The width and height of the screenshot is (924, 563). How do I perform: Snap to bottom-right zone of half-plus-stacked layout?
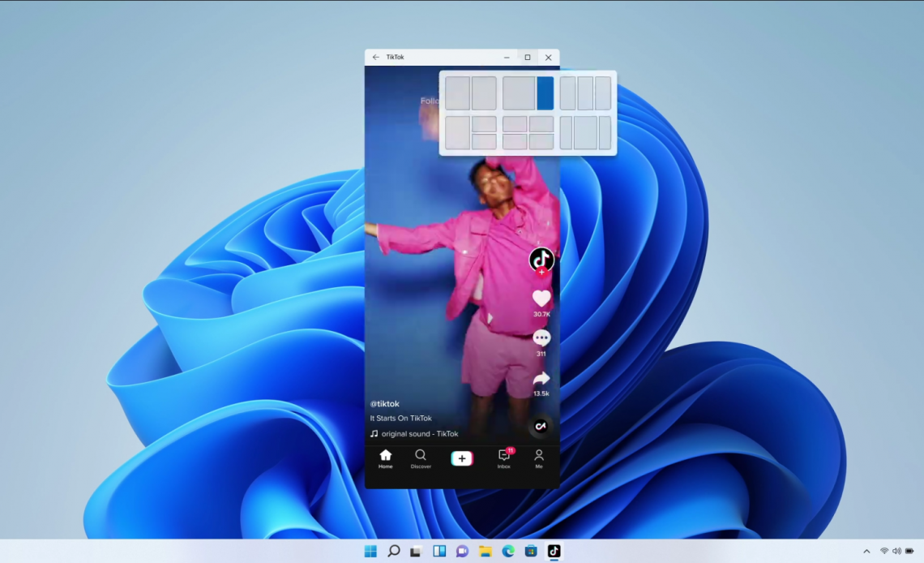(484, 141)
